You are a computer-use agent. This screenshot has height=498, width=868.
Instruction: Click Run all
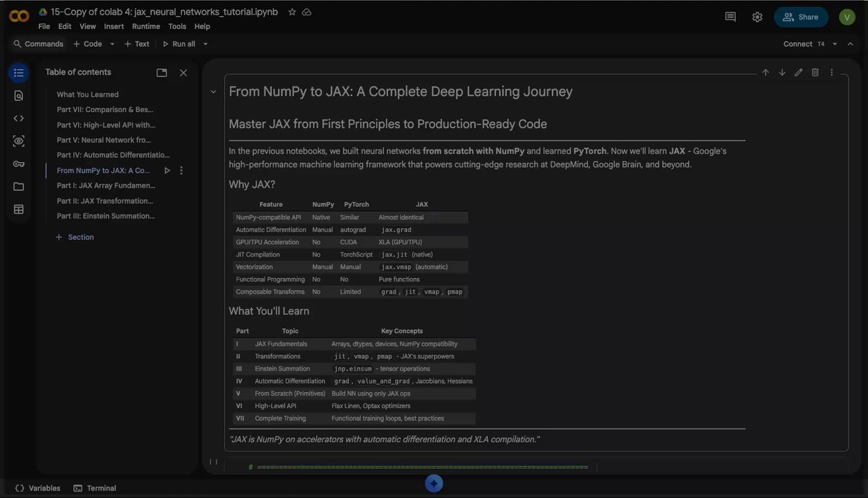pos(178,44)
